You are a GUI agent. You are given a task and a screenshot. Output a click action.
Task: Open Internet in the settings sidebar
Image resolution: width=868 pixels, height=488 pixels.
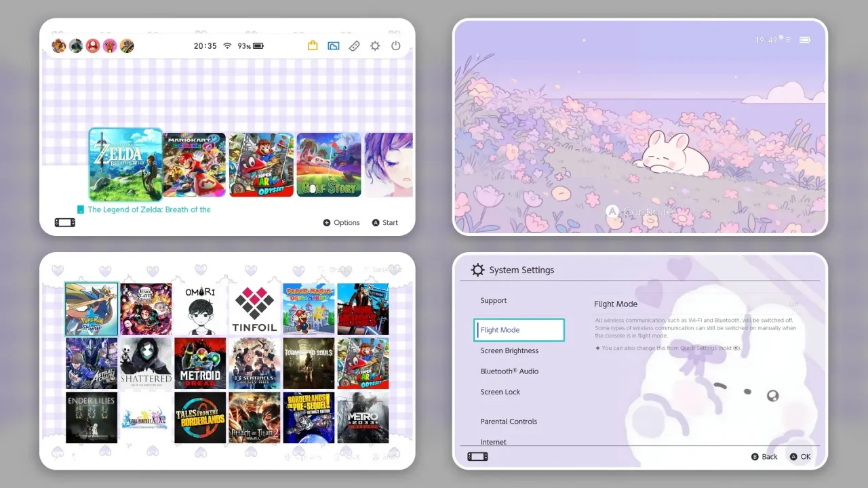coord(494,441)
